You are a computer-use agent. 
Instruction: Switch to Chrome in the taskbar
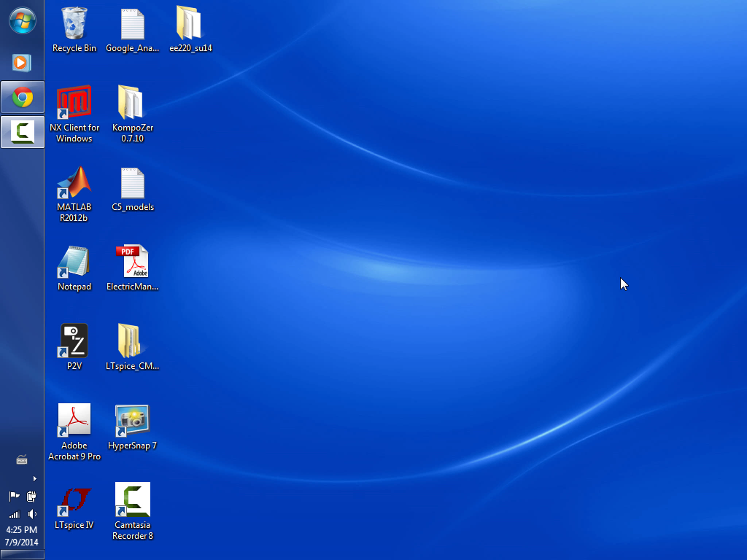coord(22,97)
